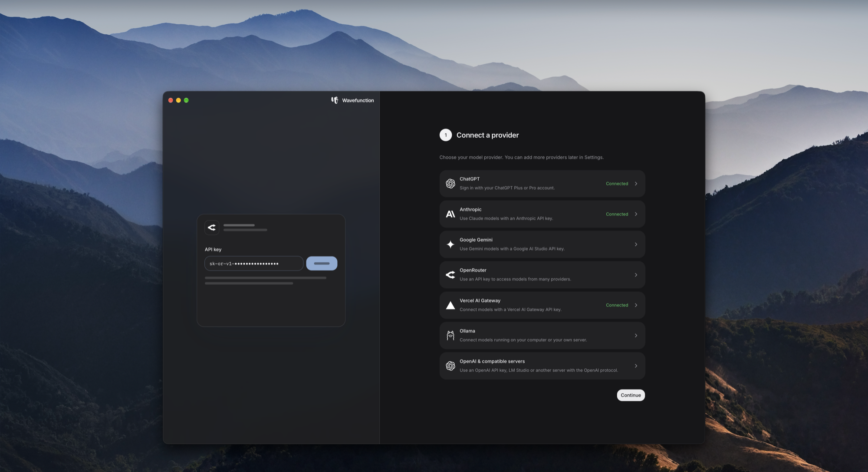Click the 'Vercel AI Gateway' title text
This screenshot has height=472, width=868.
(480, 300)
